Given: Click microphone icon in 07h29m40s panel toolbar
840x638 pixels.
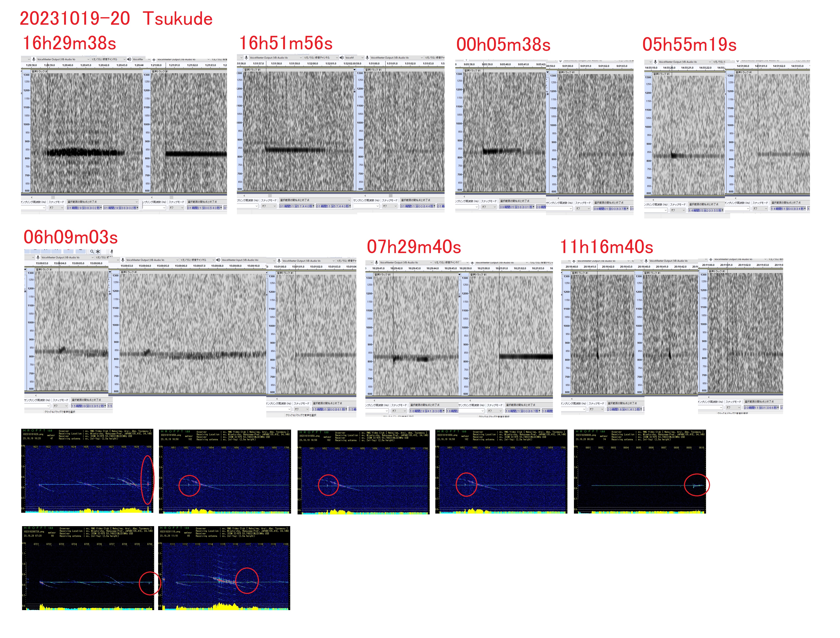Looking at the screenshot, I should coord(376,262).
